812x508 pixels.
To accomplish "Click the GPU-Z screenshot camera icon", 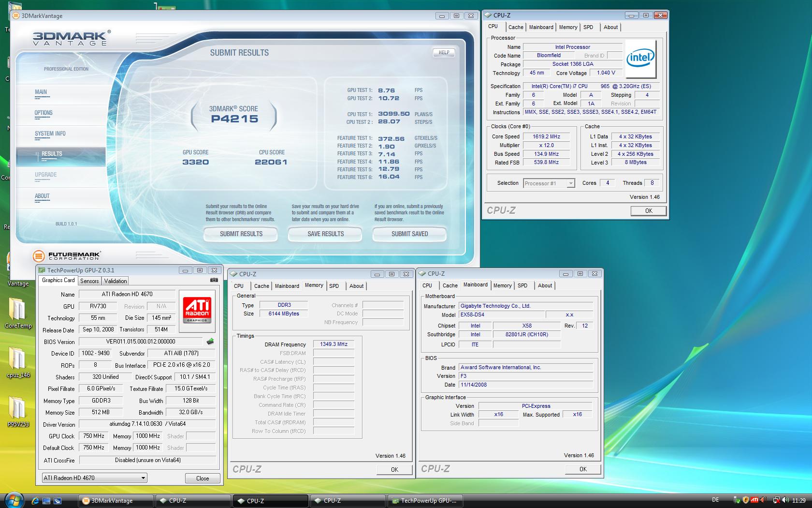I will coord(214,280).
